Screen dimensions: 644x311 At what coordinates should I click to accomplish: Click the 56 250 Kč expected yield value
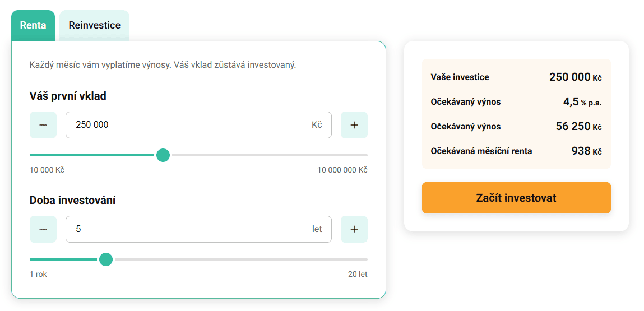578,127
